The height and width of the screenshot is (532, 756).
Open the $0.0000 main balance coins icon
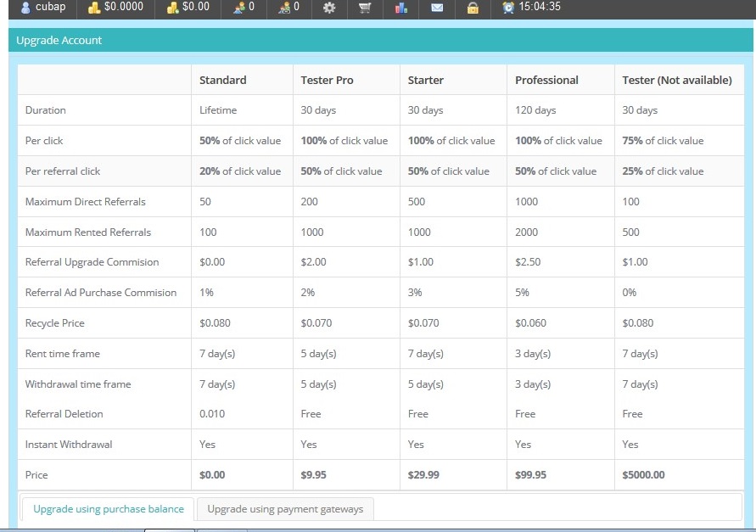(x=94, y=8)
